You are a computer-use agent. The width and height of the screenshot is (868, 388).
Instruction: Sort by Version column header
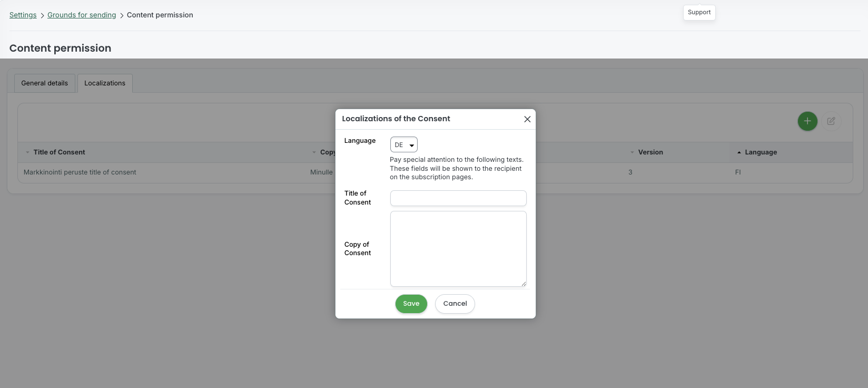[x=650, y=152]
